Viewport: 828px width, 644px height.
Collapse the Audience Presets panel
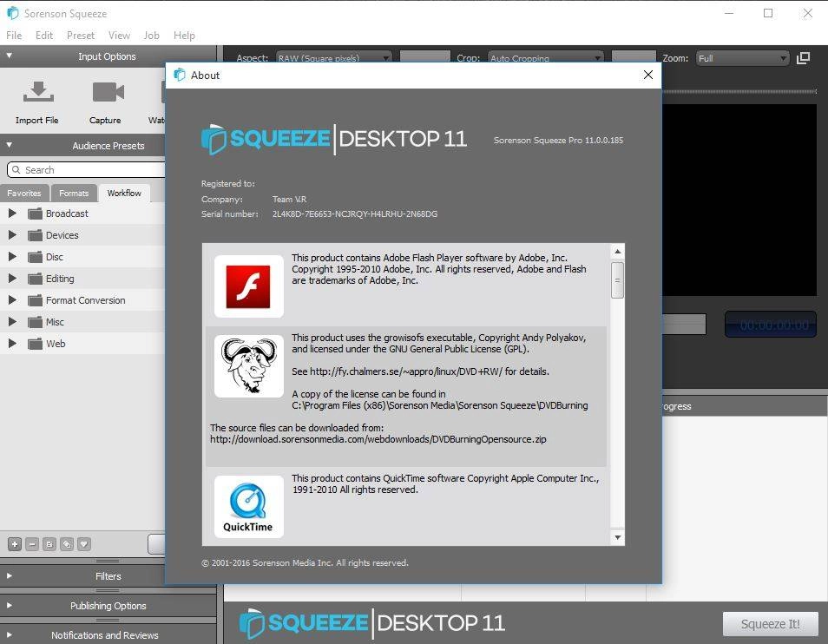point(9,145)
